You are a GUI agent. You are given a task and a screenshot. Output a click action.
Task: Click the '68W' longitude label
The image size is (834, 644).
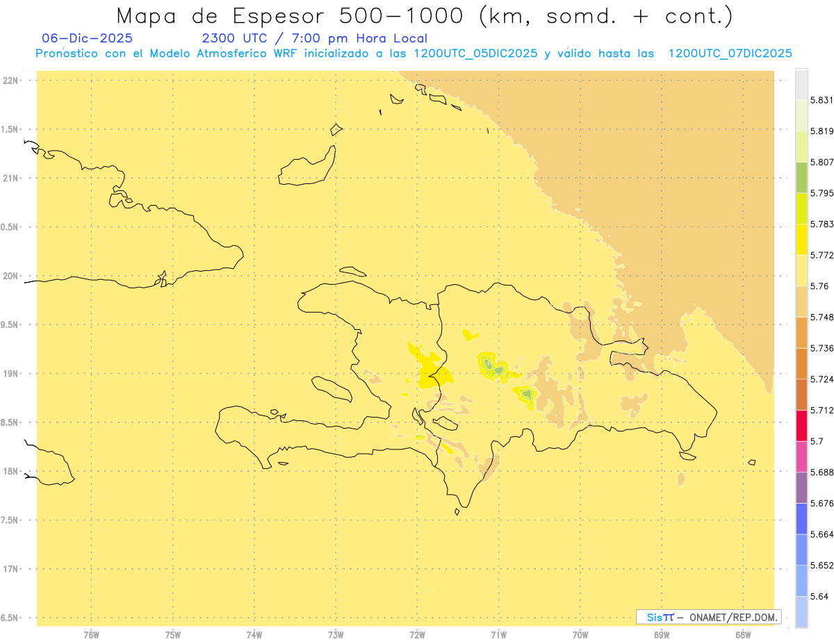743,634
